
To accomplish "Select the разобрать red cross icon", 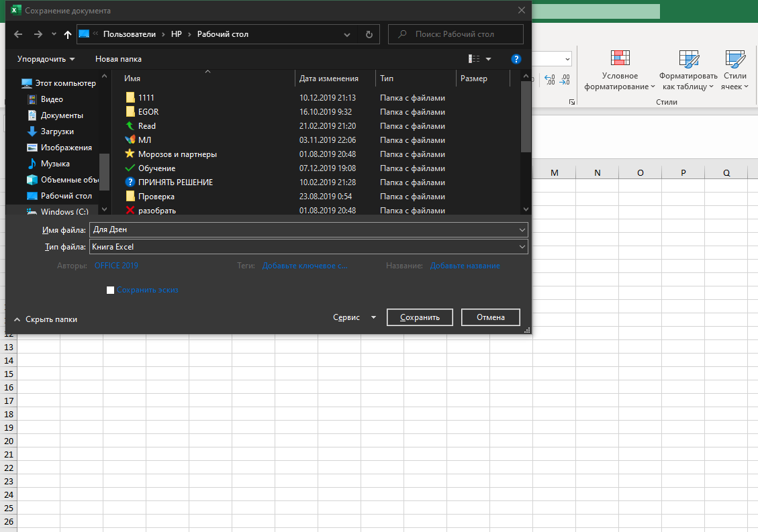I will (x=130, y=210).
